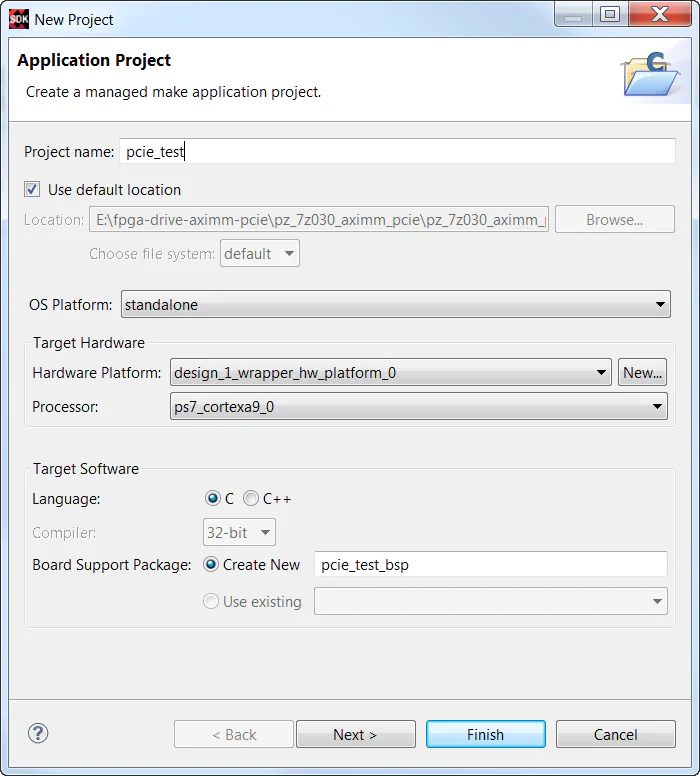
Task: Cancel the project creation wizard
Action: (x=615, y=734)
